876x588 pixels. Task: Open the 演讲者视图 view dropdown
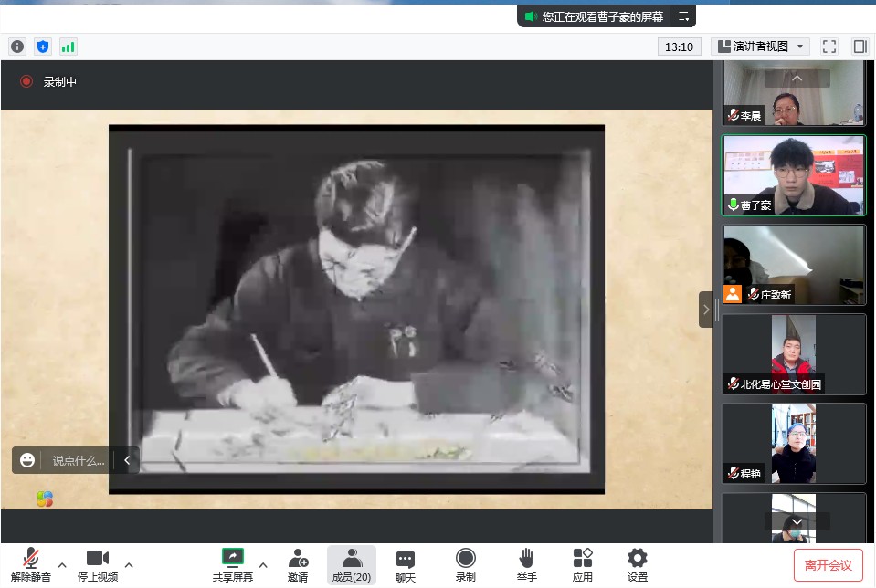click(760, 47)
